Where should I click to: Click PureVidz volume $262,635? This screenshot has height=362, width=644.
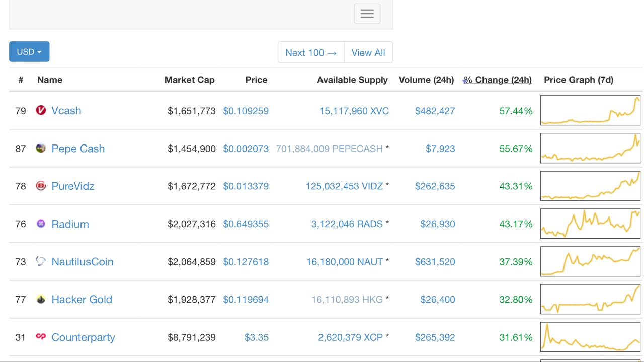pyautogui.click(x=435, y=186)
